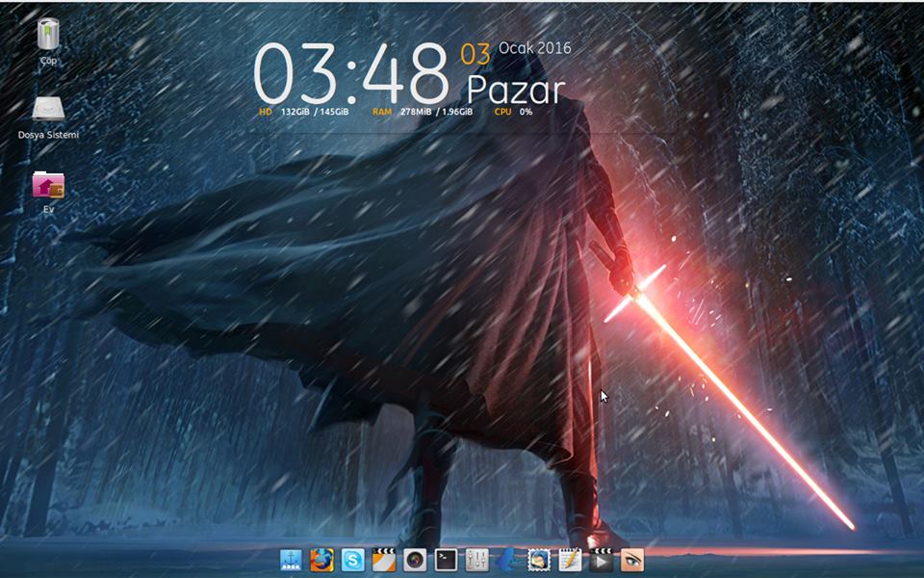The height and width of the screenshot is (578, 924).
Task: Open the eye image viewer icon
Action: 631,560
